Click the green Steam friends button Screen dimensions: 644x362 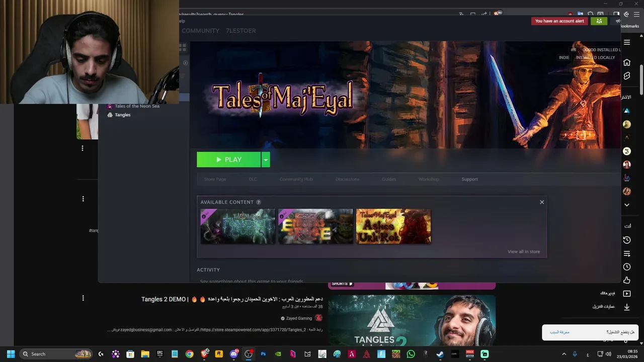[x=599, y=21]
